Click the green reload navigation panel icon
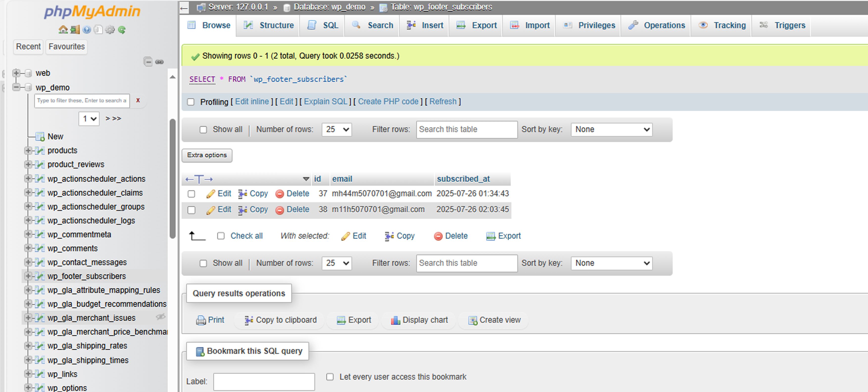868x392 pixels. tap(122, 30)
